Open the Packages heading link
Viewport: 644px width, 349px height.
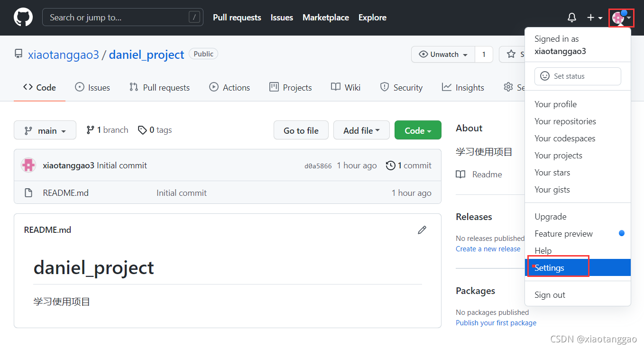coord(475,291)
